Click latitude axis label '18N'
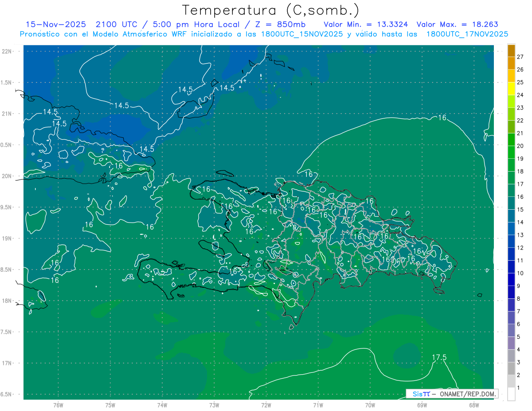532x411 pixels. point(7,301)
